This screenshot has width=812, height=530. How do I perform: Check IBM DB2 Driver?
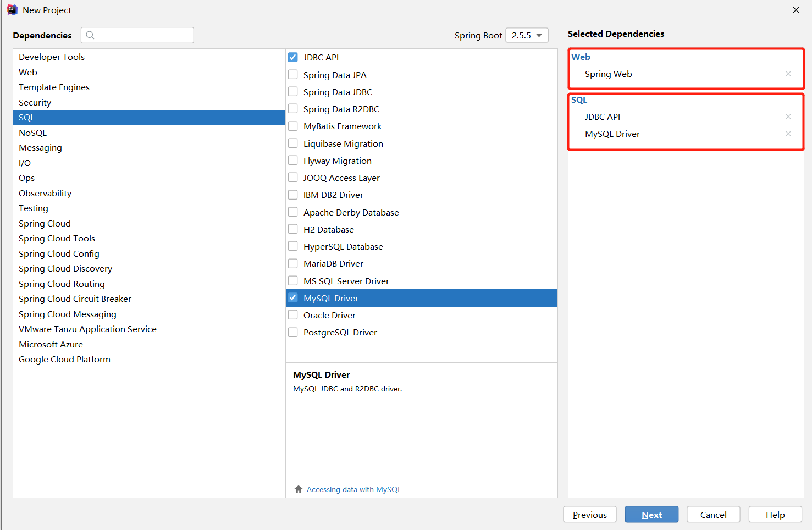coord(293,195)
